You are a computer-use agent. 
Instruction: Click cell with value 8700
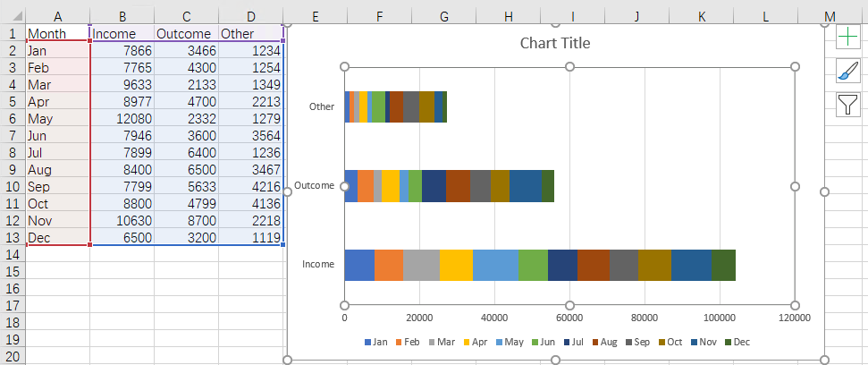tap(186, 220)
